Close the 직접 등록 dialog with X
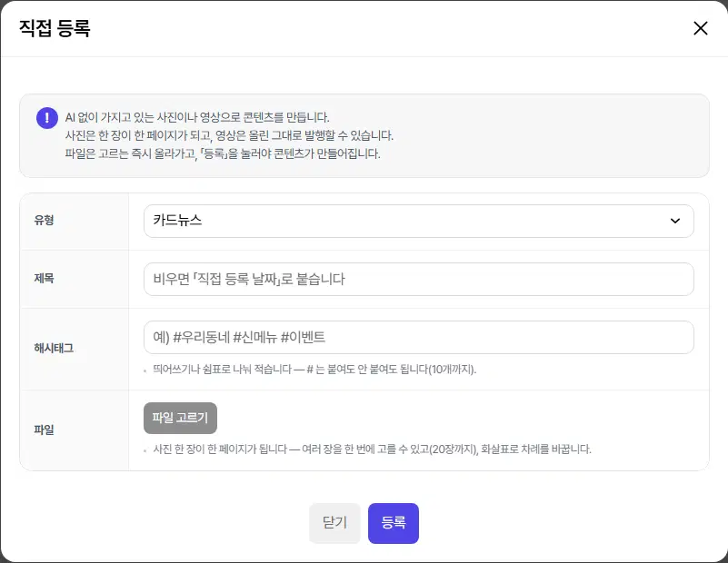Screen dimensions: 728x563 [x=700, y=28]
